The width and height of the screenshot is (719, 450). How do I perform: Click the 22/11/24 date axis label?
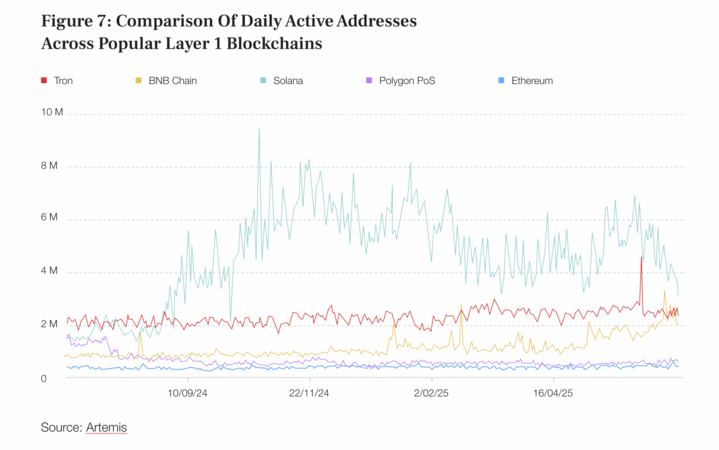pyautogui.click(x=309, y=393)
